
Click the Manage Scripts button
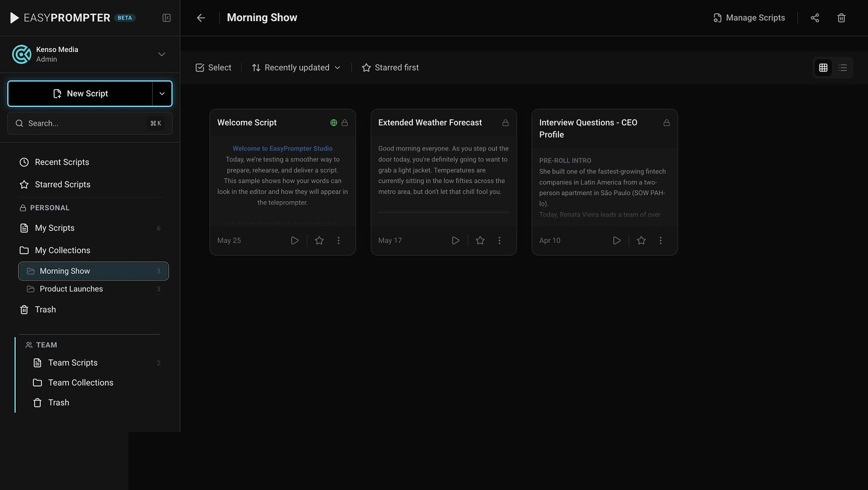pos(749,18)
